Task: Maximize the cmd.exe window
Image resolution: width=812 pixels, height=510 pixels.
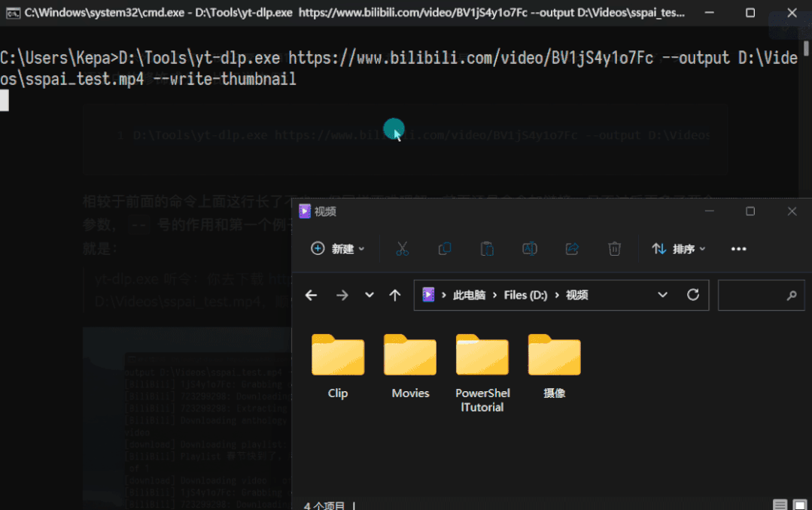Action: point(750,13)
